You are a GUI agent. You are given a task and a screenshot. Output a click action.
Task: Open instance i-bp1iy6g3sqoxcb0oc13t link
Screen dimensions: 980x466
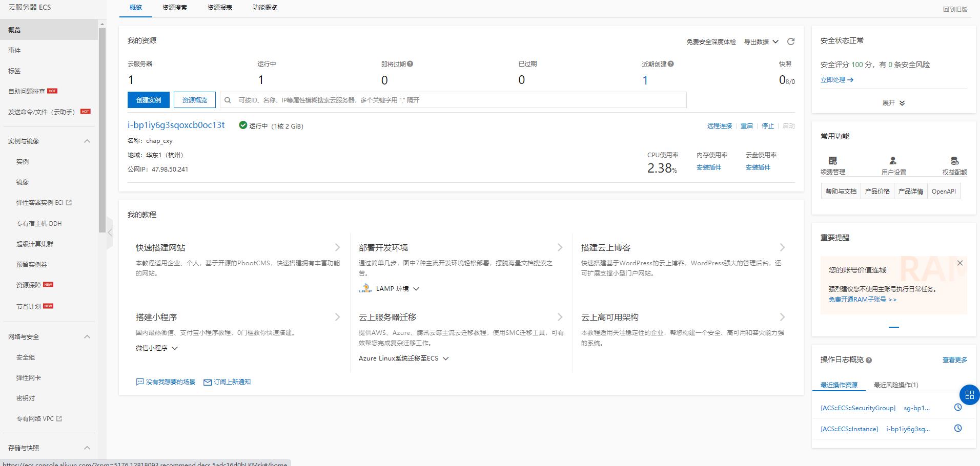coord(176,125)
